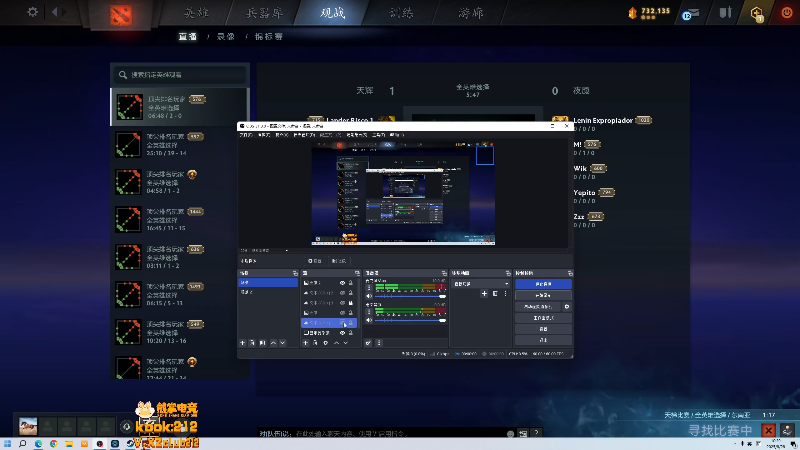800x450 pixels.
Task: Move source up in OBS Sources toolbar
Action: coord(336,343)
